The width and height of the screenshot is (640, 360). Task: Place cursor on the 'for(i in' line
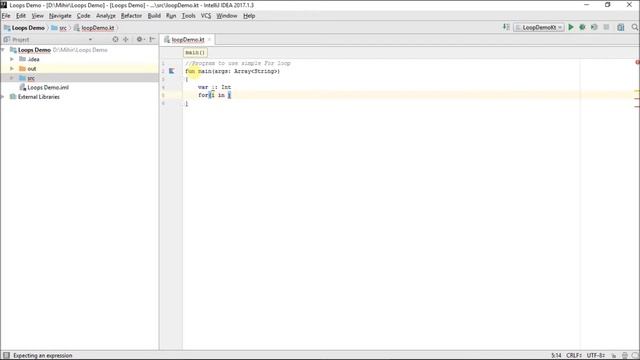(214, 95)
